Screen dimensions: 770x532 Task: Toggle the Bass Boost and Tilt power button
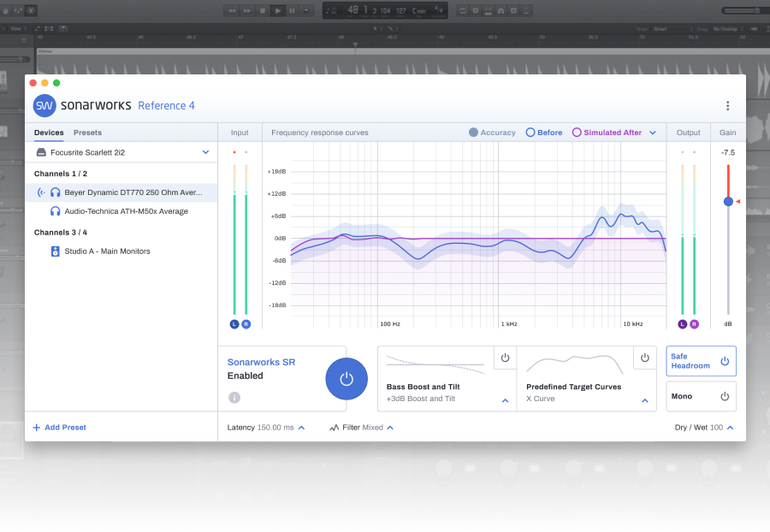coord(505,358)
